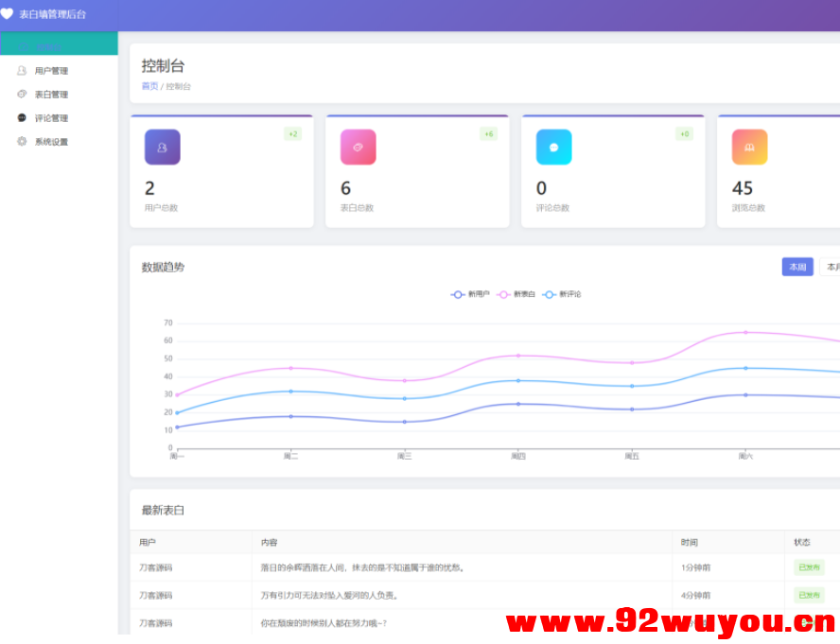
Task: Click the pink icon on the 表白总数 card
Action: click(x=359, y=147)
